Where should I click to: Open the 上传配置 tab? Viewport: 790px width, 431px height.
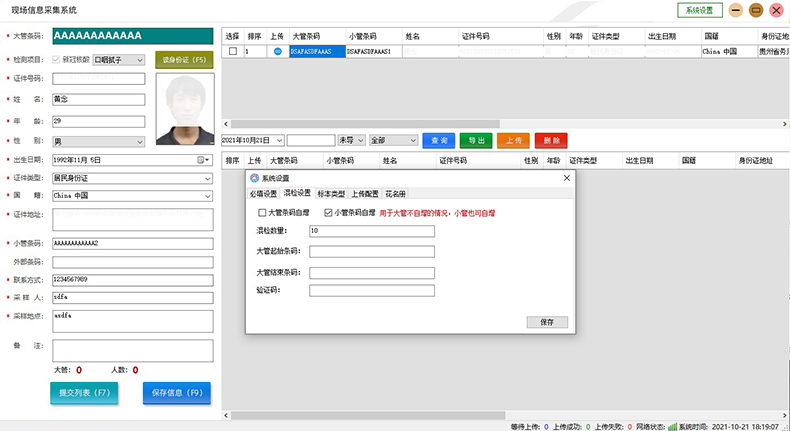tap(364, 194)
